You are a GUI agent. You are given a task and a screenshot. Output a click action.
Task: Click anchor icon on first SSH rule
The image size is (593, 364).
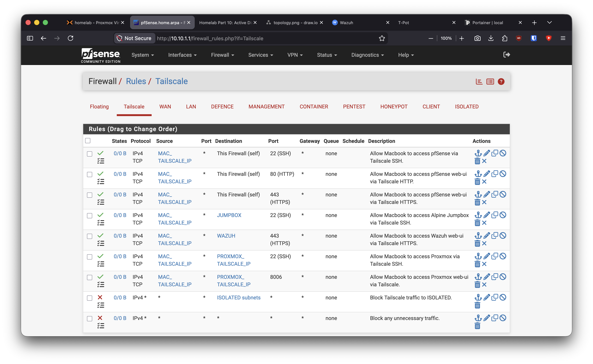[x=478, y=153]
